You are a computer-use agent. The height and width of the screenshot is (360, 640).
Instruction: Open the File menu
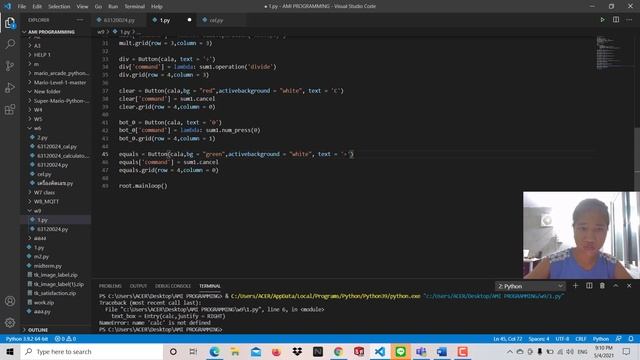pos(22,7)
